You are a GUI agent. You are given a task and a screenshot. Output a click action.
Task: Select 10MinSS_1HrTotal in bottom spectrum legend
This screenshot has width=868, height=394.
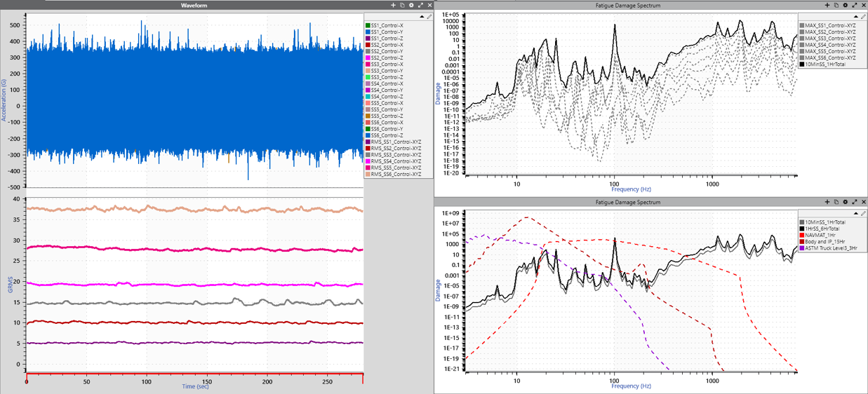(823, 222)
